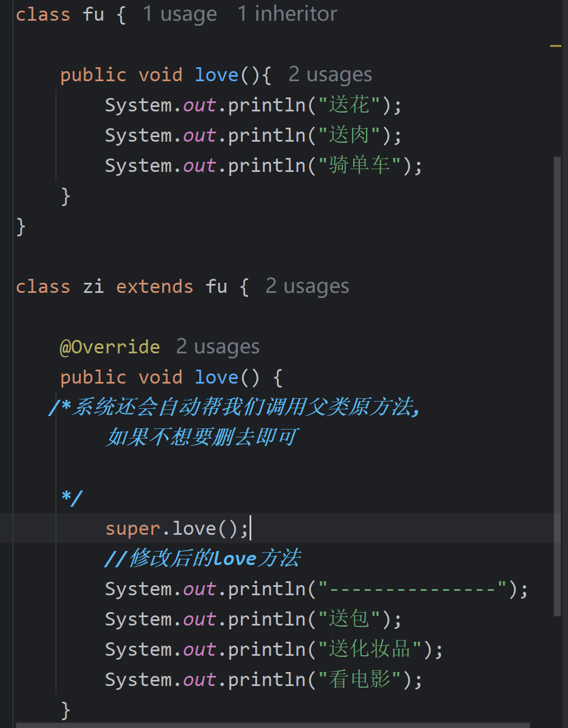The image size is (568, 728).
Task: Click the block comment line "如果不想要删去即可"
Action: tap(202, 437)
